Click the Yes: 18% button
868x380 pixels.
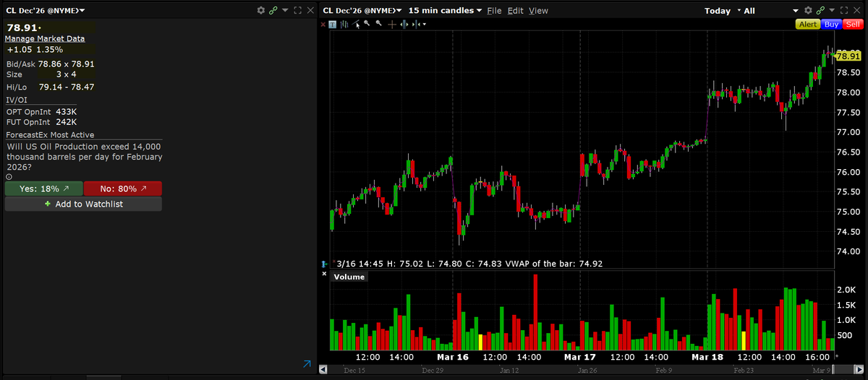(43, 189)
